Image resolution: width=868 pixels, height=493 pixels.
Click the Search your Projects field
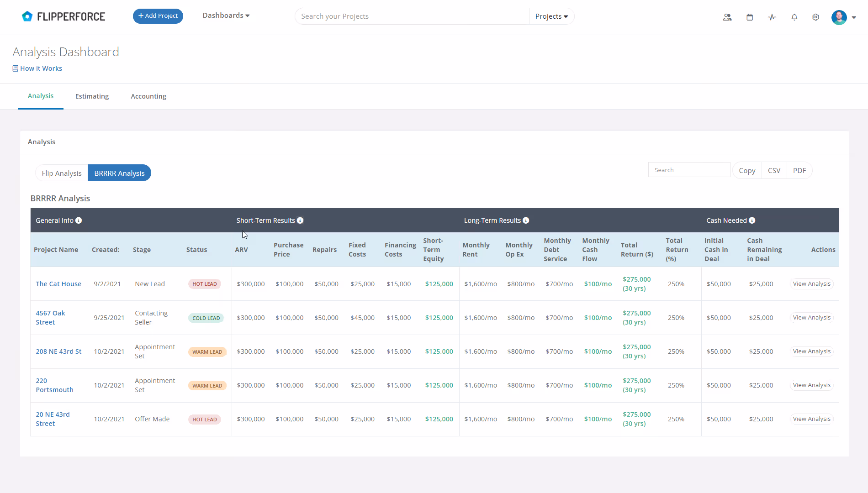pyautogui.click(x=412, y=16)
